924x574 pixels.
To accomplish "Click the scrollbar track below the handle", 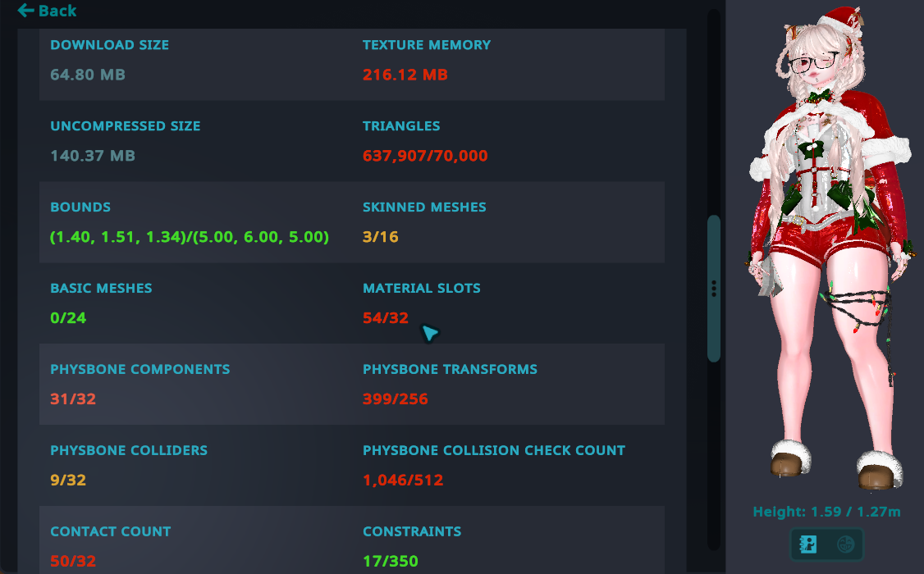I will point(714,451).
